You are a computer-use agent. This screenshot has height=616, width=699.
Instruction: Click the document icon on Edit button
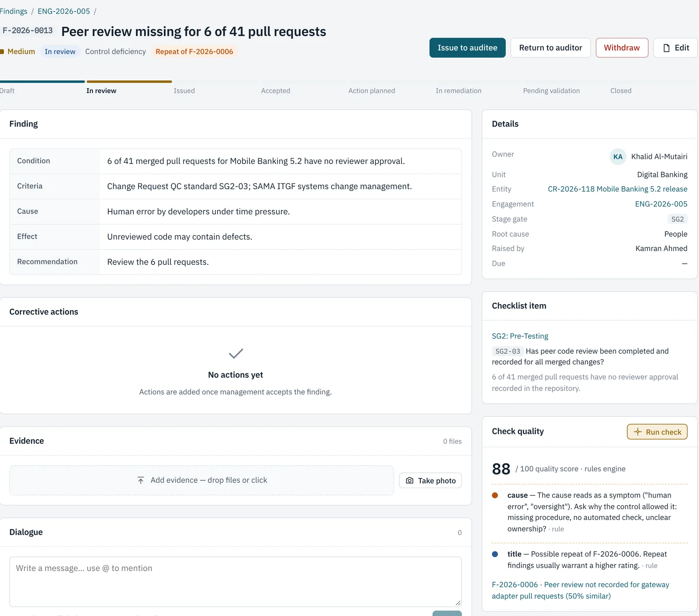(x=666, y=48)
